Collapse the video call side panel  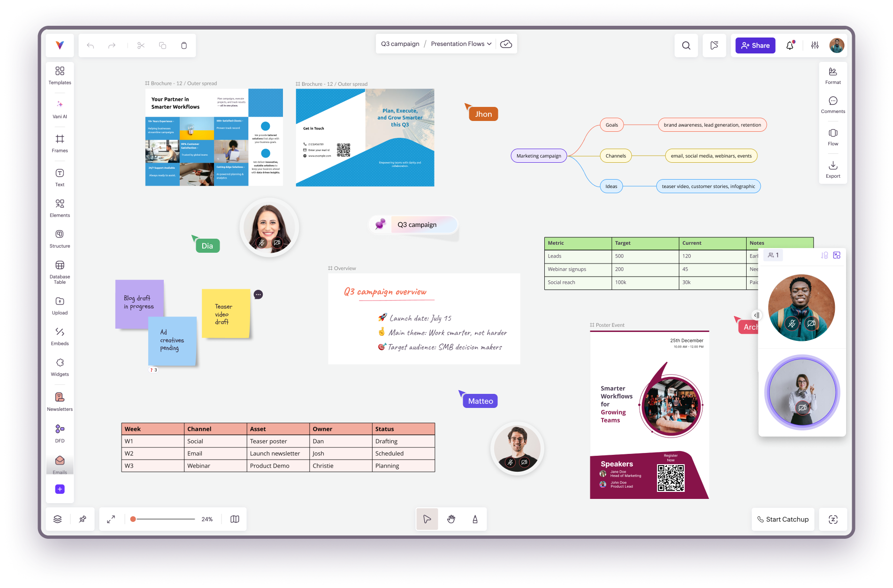pos(756,315)
